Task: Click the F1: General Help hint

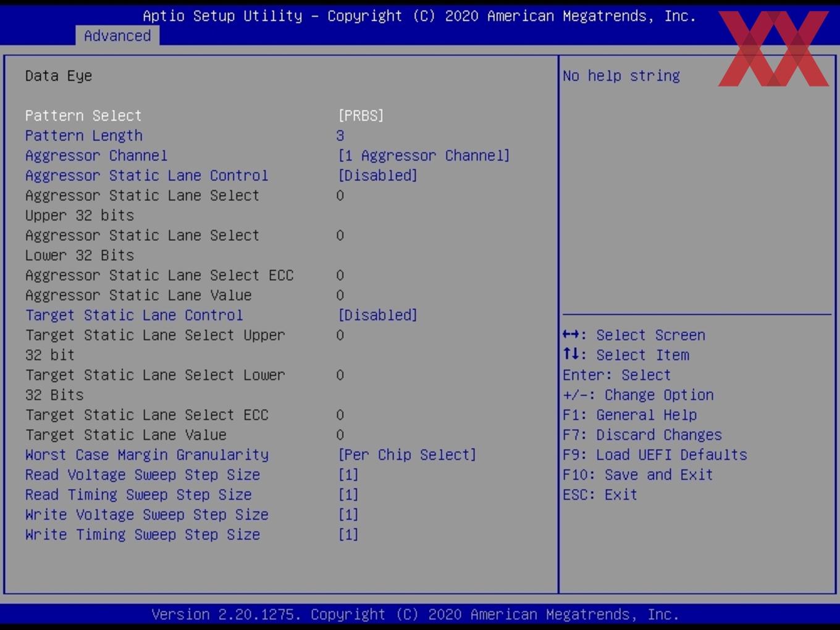Action: (x=630, y=414)
